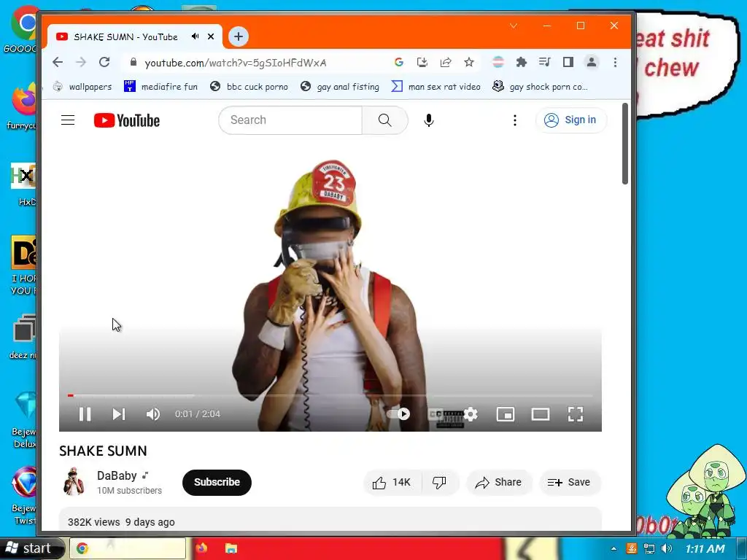Open YouTube settings three-dot menu
Image resolution: width=747 pixels, height=560 pixels.
click(x=514, y=120)
